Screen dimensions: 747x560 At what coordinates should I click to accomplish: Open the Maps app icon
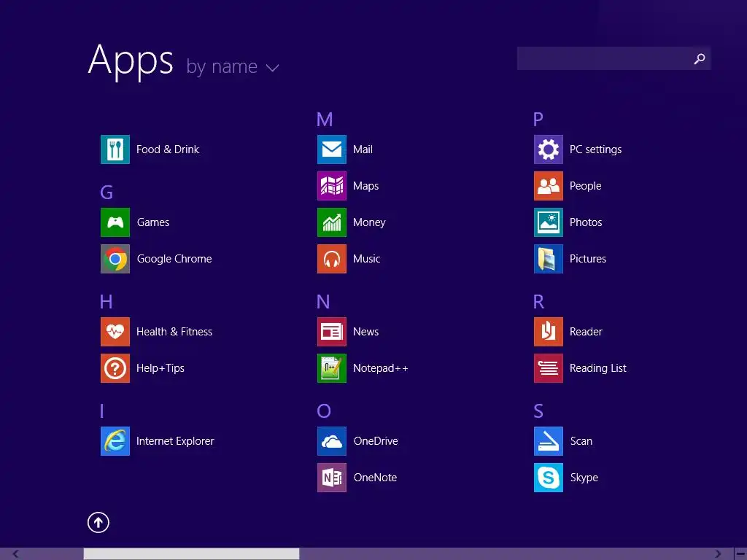[x=332, y=186]
